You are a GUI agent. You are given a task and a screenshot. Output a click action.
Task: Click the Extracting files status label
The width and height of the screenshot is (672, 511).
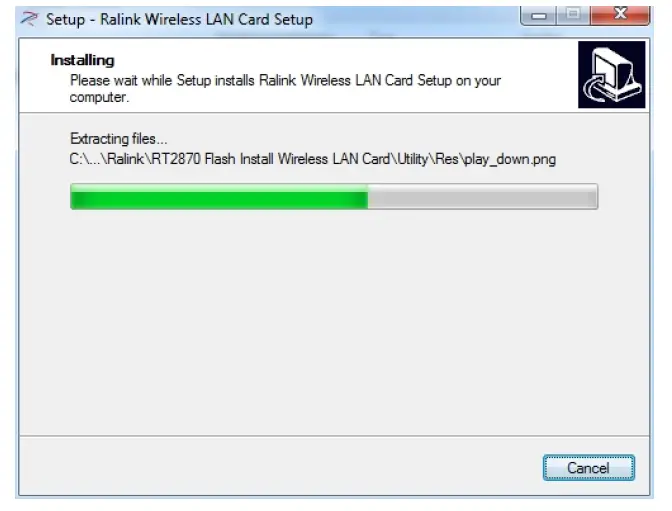pyautogui.click(x=119, y=139)
